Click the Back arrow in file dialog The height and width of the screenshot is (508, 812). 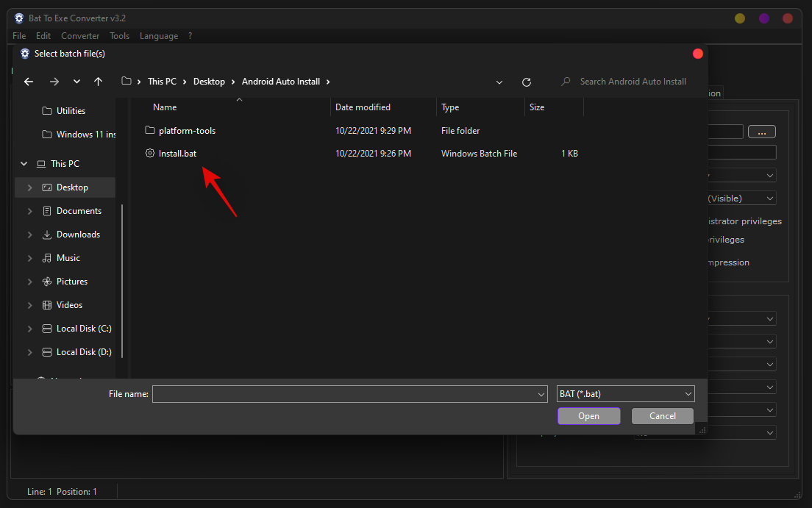(29, 82)
